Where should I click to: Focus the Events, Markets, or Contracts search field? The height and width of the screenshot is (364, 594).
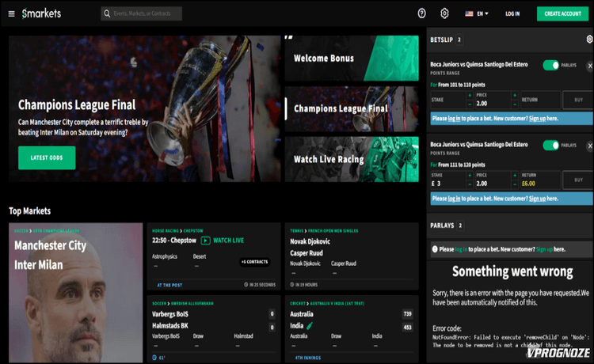(x=142, y=13)
